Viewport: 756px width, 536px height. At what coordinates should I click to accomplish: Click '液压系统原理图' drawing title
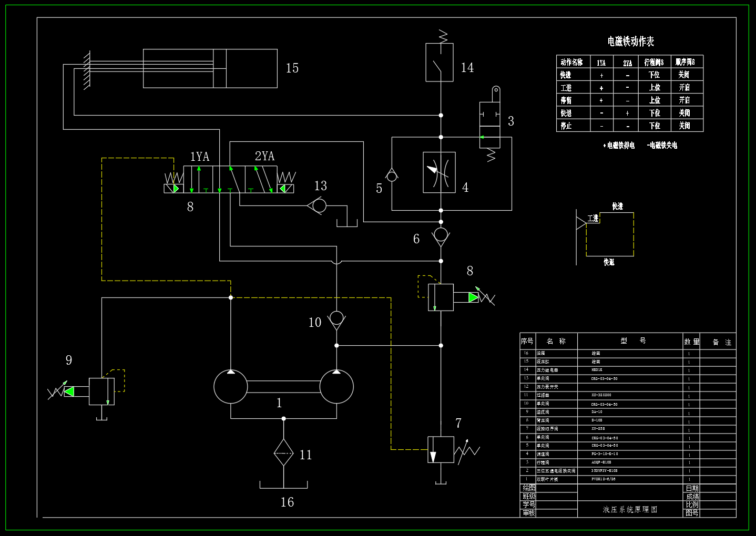click(630, 510)
